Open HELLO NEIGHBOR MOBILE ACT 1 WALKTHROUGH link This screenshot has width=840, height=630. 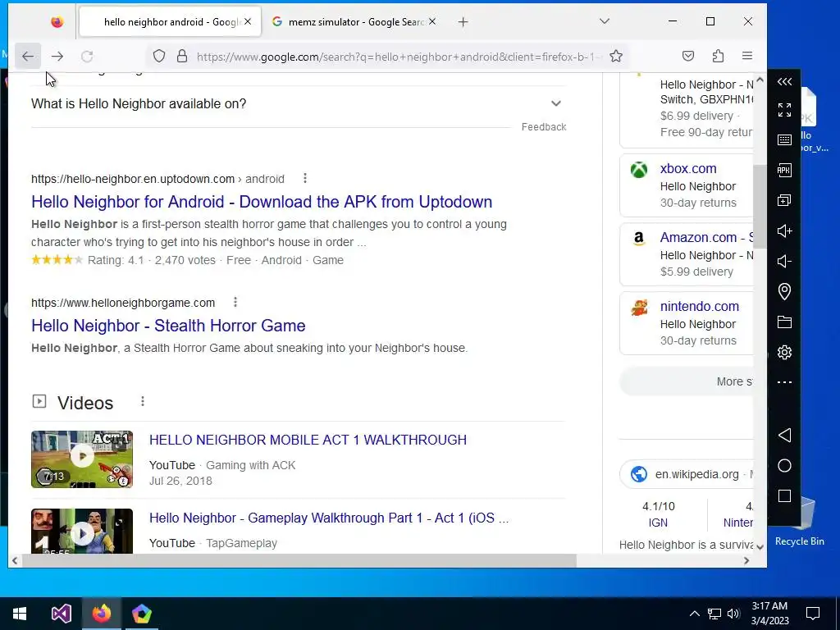coord(308,440)
